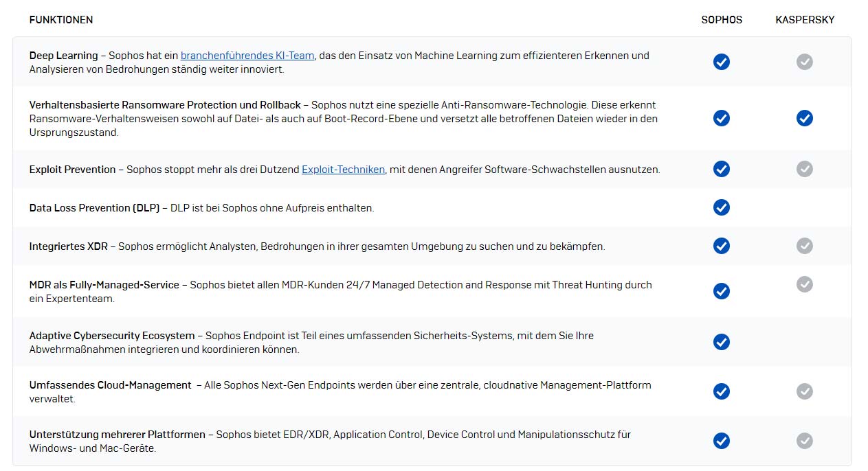Click Sophos checkmark for Unterstützung mehrerer Plattformen
The image size is (868, 471).
pyautogui.click(x=721, y=441)
